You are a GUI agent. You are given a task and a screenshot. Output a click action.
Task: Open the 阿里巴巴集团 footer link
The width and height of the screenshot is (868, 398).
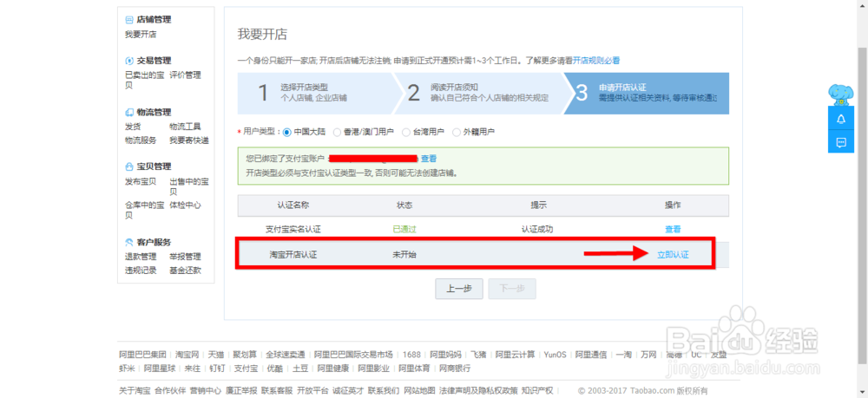143,355
